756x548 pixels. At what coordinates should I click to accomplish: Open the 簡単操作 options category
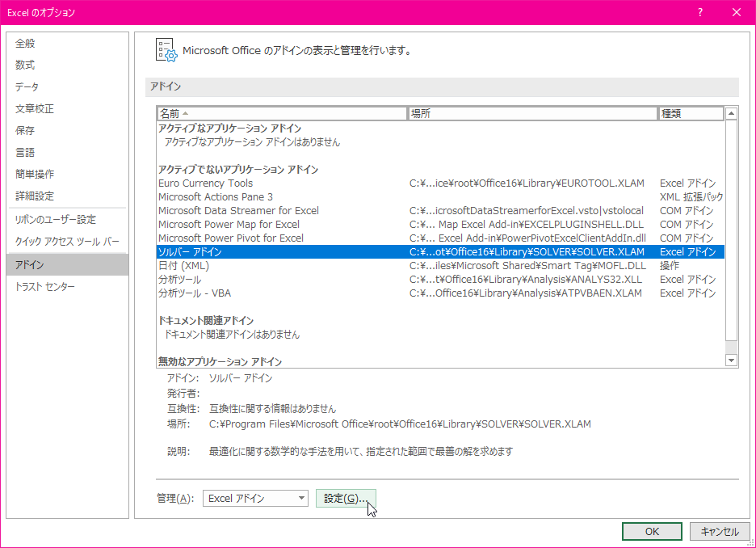pyautogui.click(x=68, y=174)
